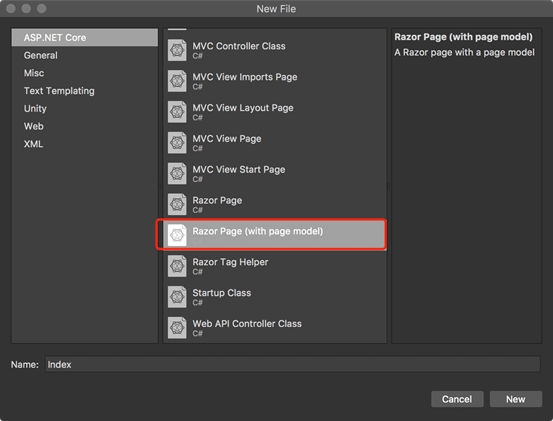The width and height of the screenshot is (553, 421).
Task: Click the MVC View Page file icon
Action: tap(177, 143)
